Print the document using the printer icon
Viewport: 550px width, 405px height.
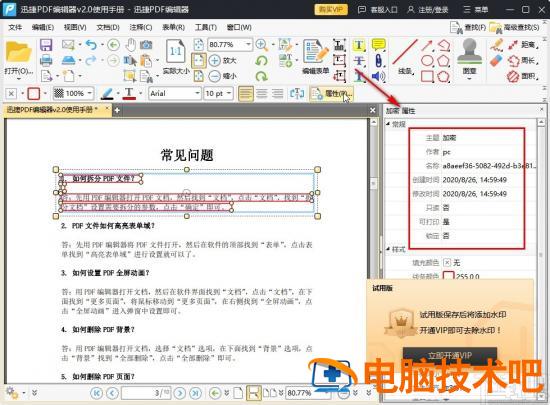[x=46, y=60]
